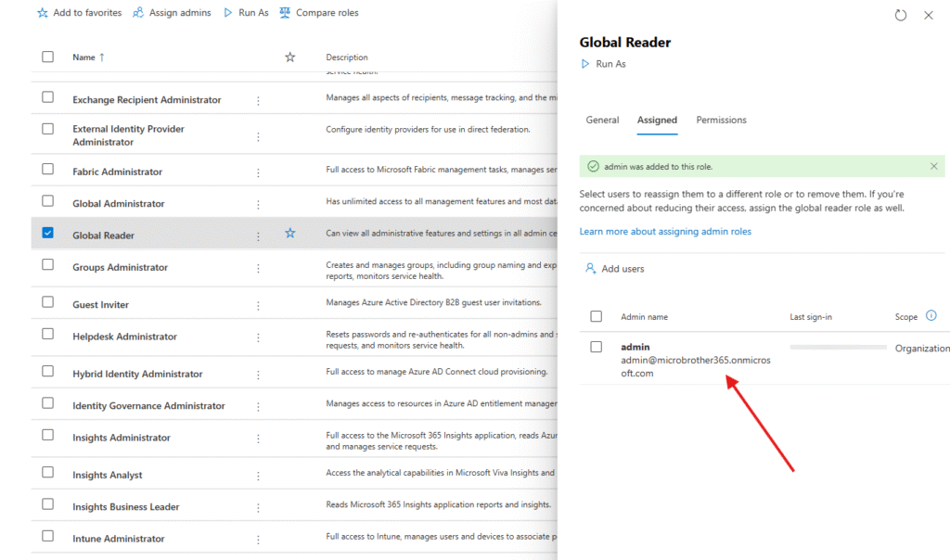The image size is (950, 560).
Task: Click Run As in the Global Reader panel
Action: (603, 64)
